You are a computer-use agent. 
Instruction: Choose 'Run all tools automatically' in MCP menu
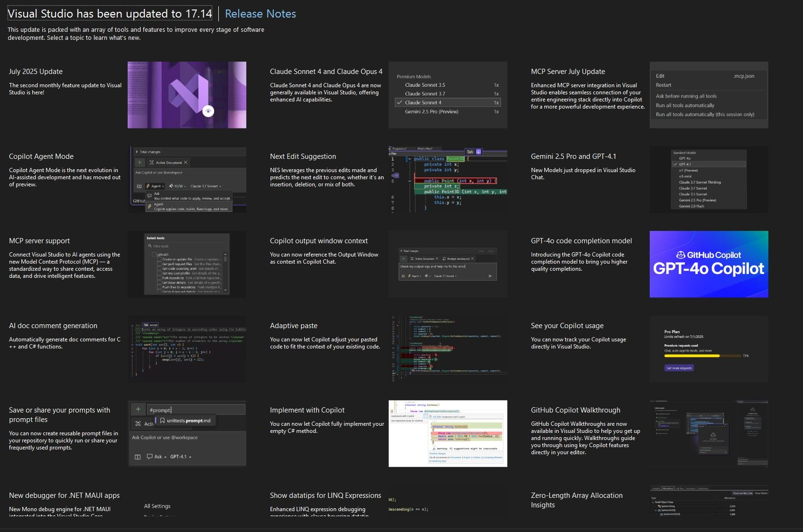685,105
